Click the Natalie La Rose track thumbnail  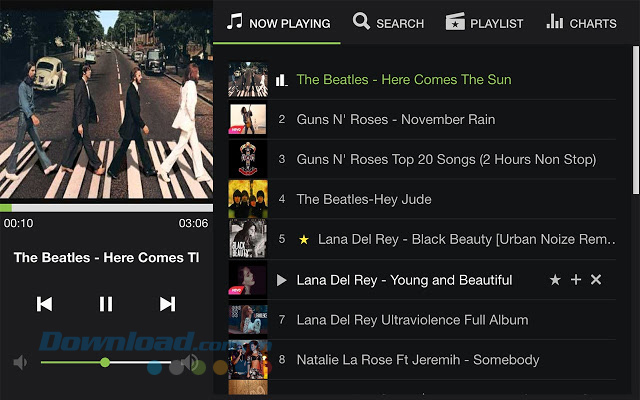click(248, 360)
